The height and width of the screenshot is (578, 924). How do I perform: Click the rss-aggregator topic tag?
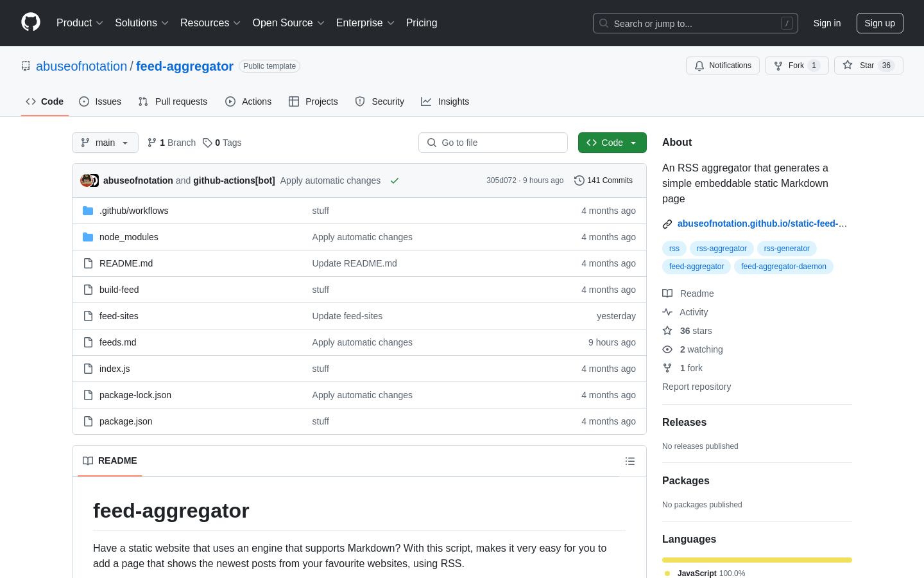click(x=722, y=249)
